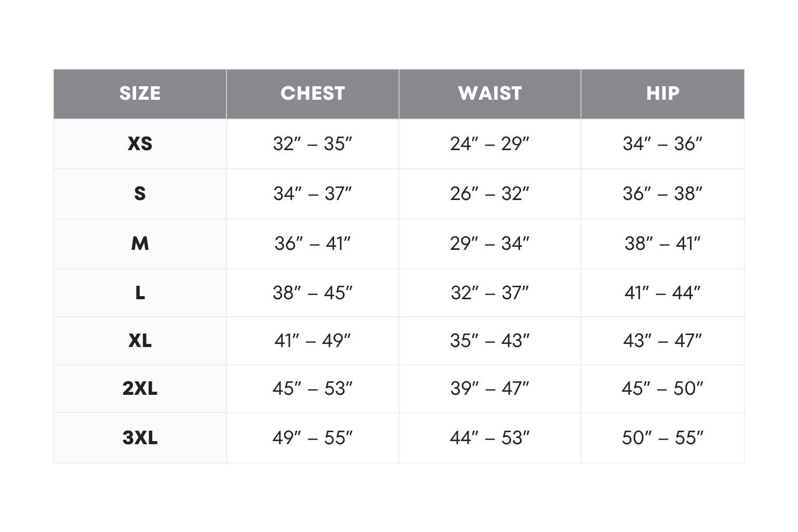The height and width of the screenshot is (532, 798).
Task: Select the 3XL waist measurement 44″ – 53″
Action: (x=489, y=438)
